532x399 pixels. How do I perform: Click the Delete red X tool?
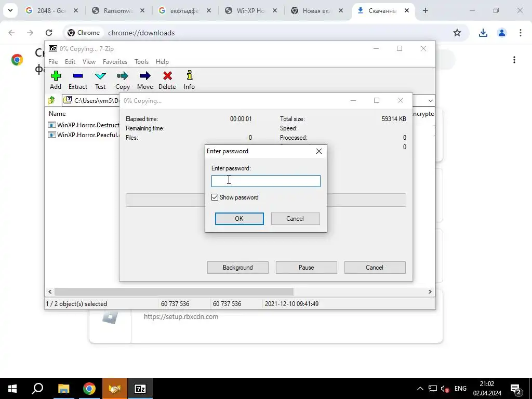tap(167, 80)
